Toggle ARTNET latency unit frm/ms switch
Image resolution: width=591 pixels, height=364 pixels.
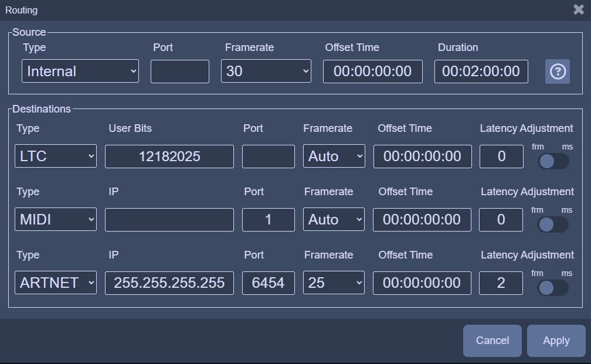click(553, 288)
